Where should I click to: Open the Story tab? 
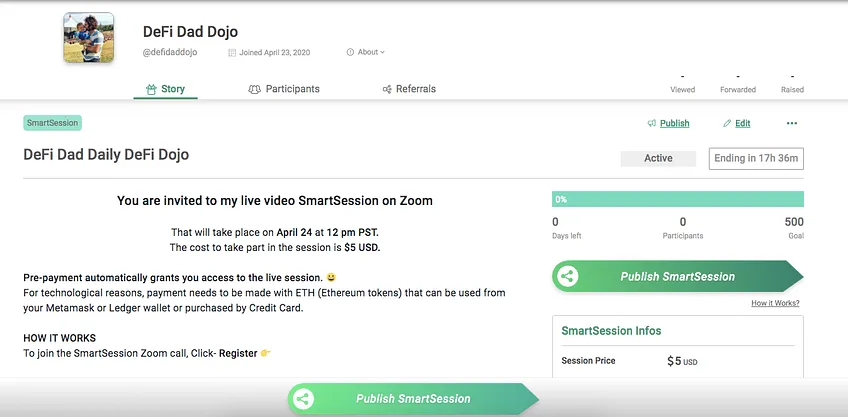[165, 89]
